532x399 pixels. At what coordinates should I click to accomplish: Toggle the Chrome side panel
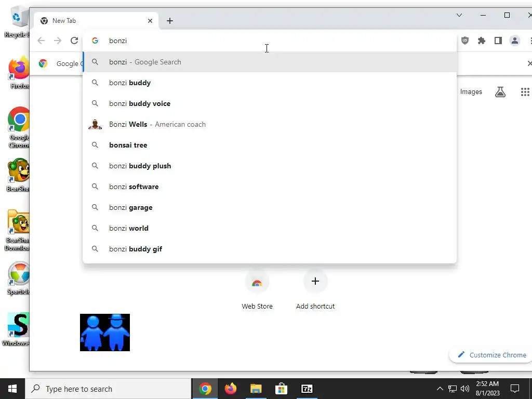pos(498,41)
